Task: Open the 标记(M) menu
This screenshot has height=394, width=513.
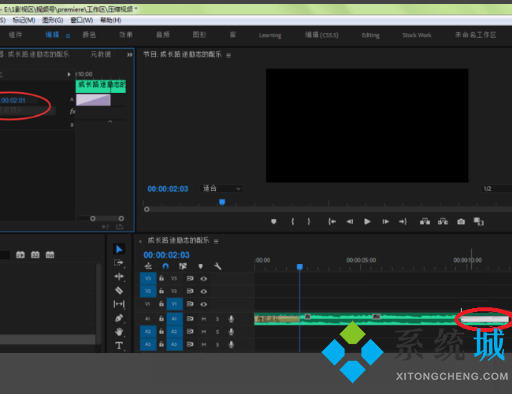Action: [24, 20]
